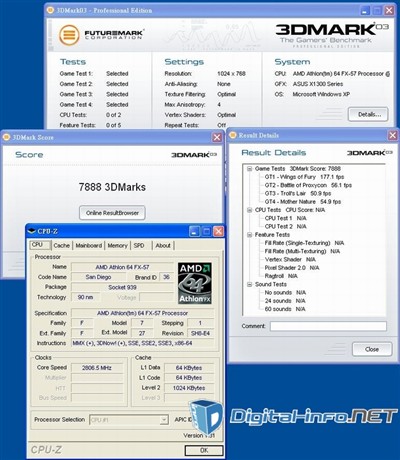Minimize the CPU-Z window
The width and height of the screenshot is (400, 460).
(194, 231)
